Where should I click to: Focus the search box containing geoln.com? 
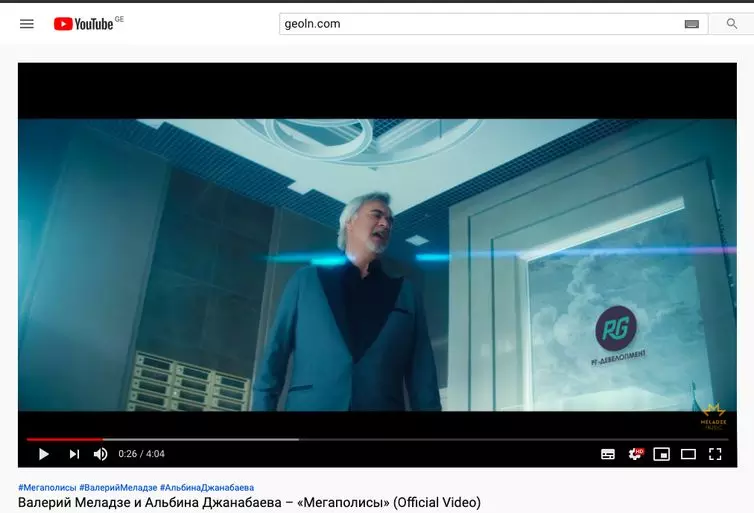click(493, 24)
